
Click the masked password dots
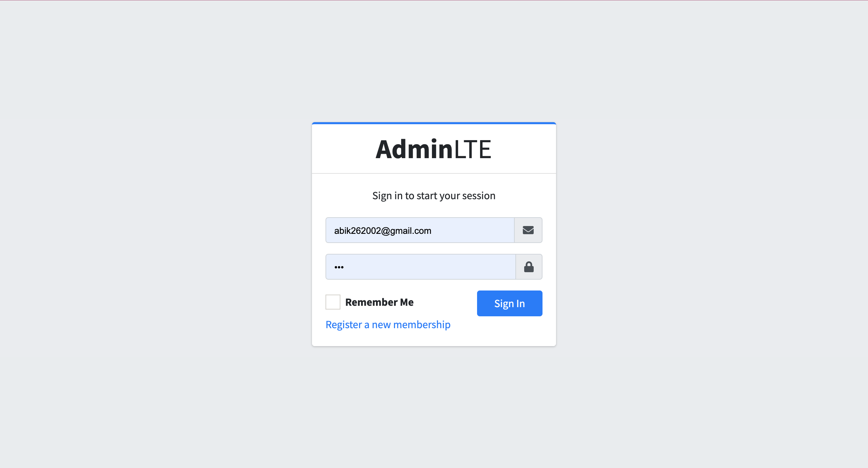pos(339,267)
